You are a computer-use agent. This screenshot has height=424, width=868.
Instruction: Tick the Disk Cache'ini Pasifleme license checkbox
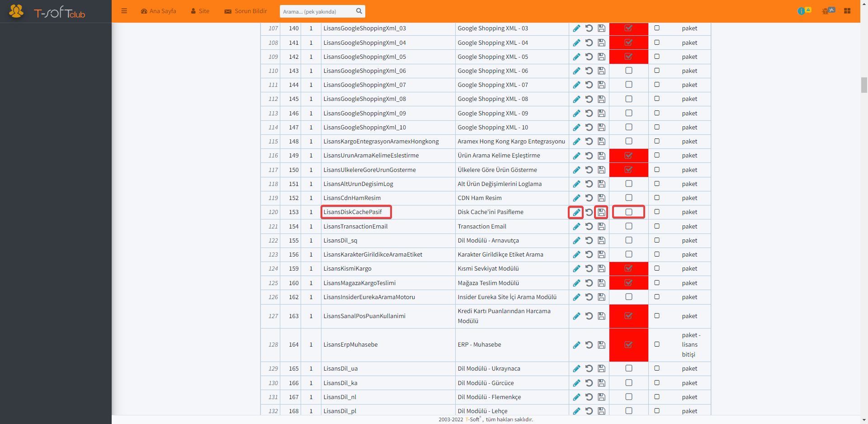pyautogui.click(x=629, y=212)
